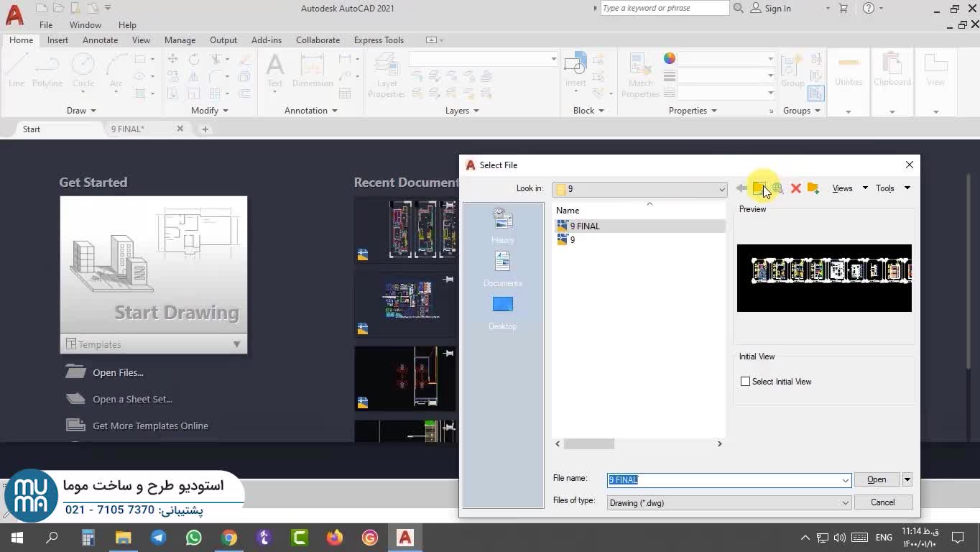The image size is (980, 552).
Task: Enable the Select Initial View checkbox
Action: (x=745, y=382)
